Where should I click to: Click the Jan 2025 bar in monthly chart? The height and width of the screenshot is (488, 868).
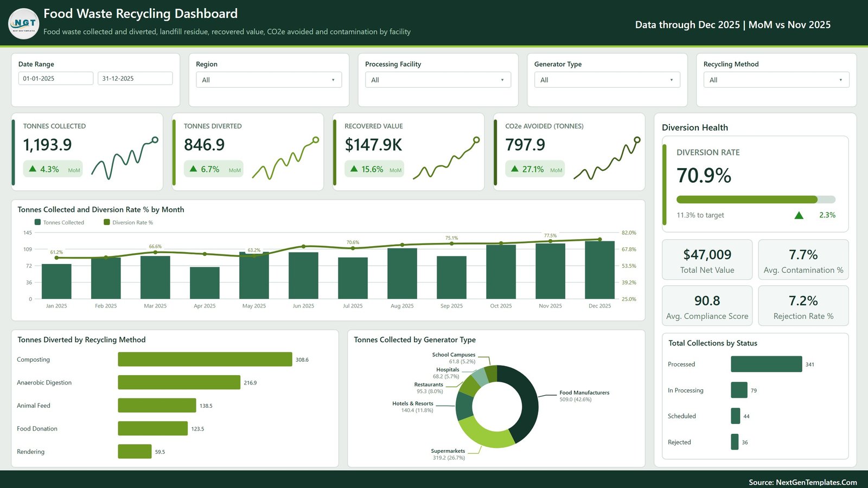click(56, 281)
